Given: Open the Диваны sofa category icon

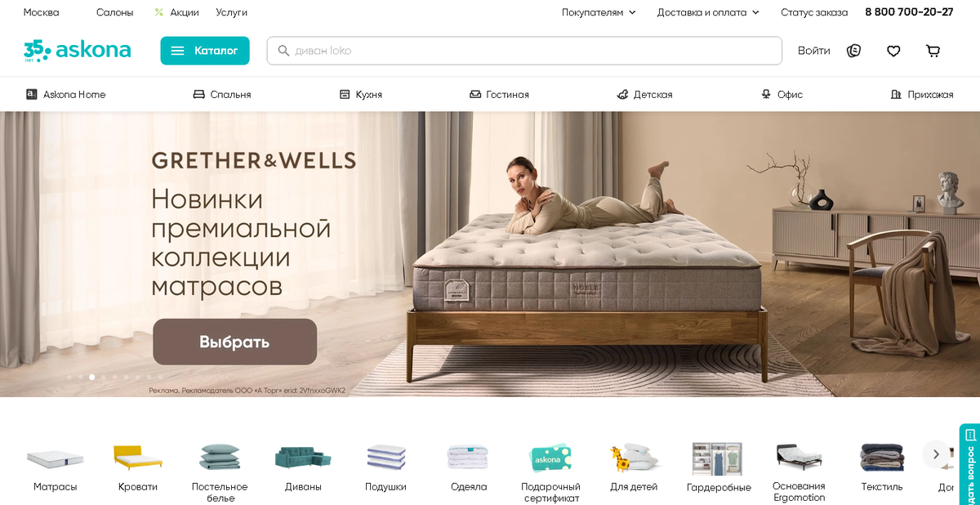Looking at the screenshot, I should [x=303, y=458].
